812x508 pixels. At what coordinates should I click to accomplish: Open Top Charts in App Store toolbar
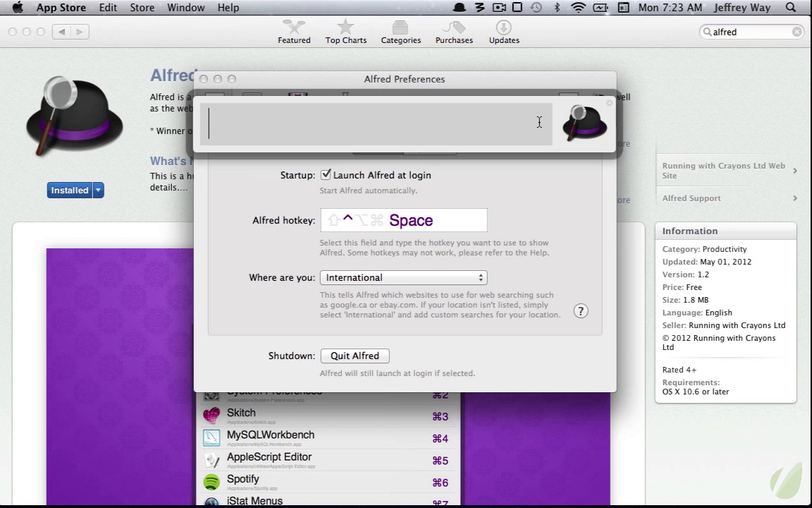coord(345,32)
